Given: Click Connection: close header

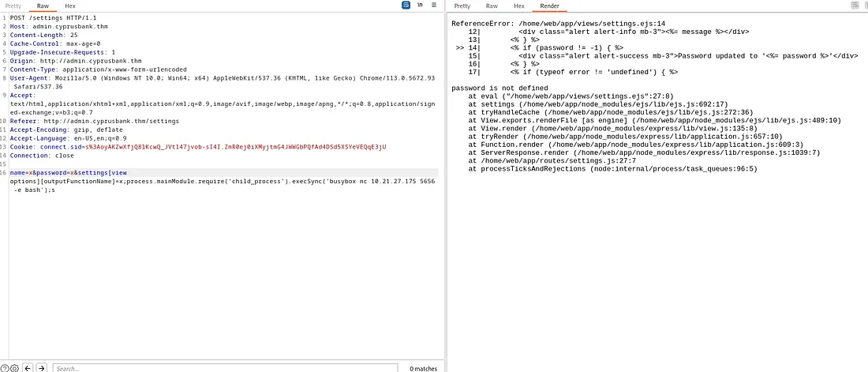Looking at the screenshot, I should (42, 156).
